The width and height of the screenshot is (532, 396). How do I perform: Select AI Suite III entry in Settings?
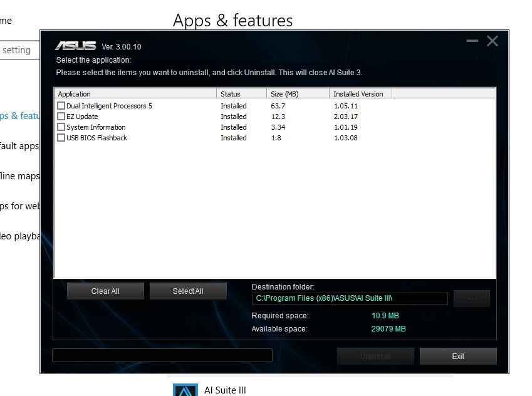point(225,390)
